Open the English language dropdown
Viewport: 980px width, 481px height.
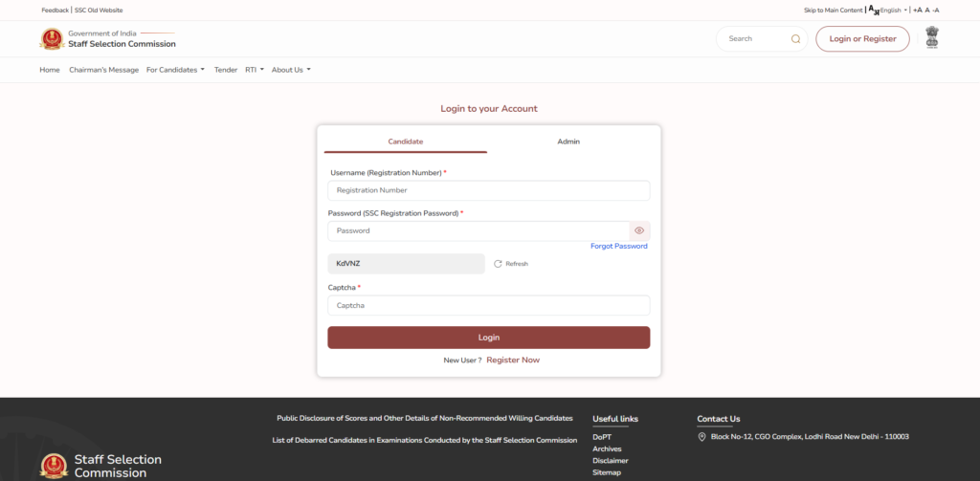click(x=894, y=10)
